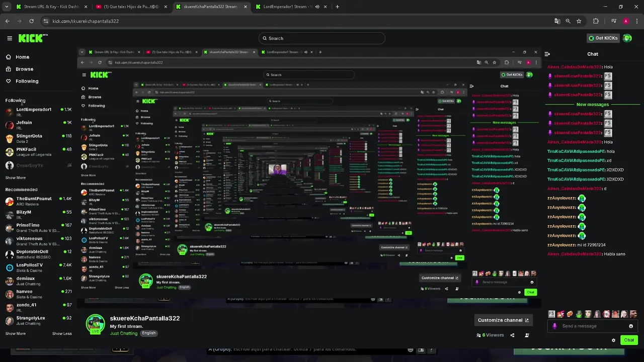Click Chrome translate page icon

(x=557, y=21)
